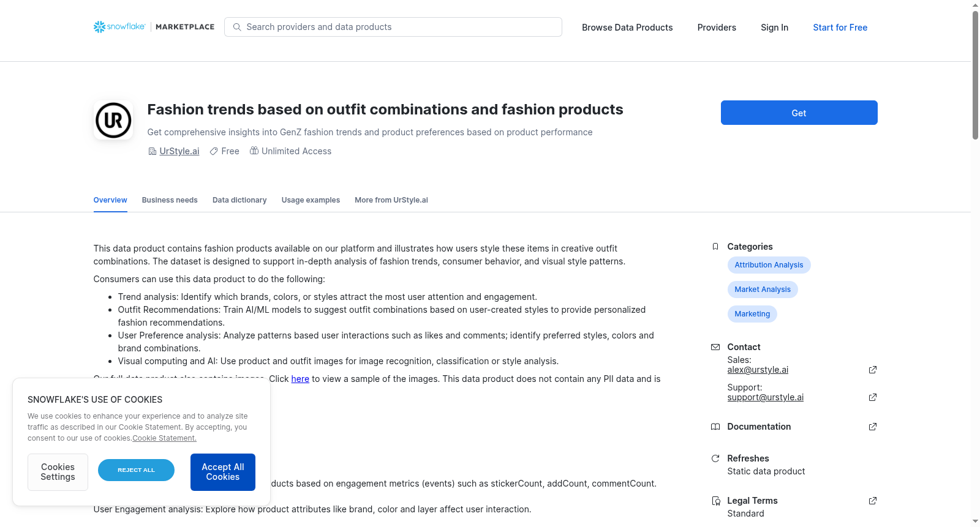Click the blue Get button
Screen dimensions: 980x527
[799, 113]
